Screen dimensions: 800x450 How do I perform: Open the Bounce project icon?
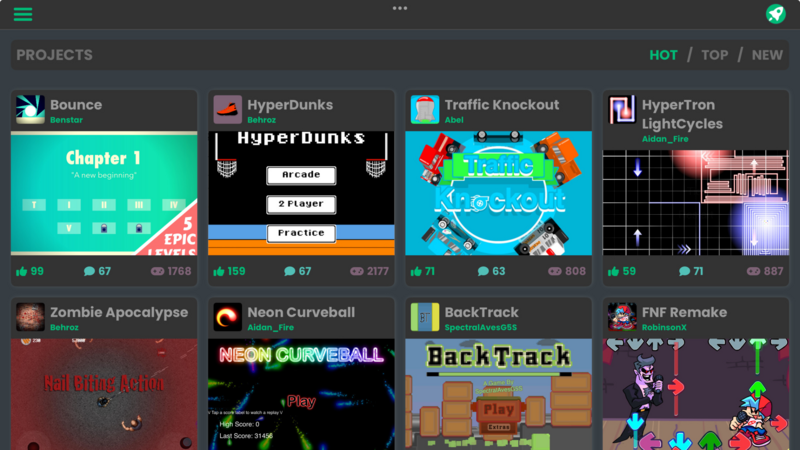tap(30, 109)
